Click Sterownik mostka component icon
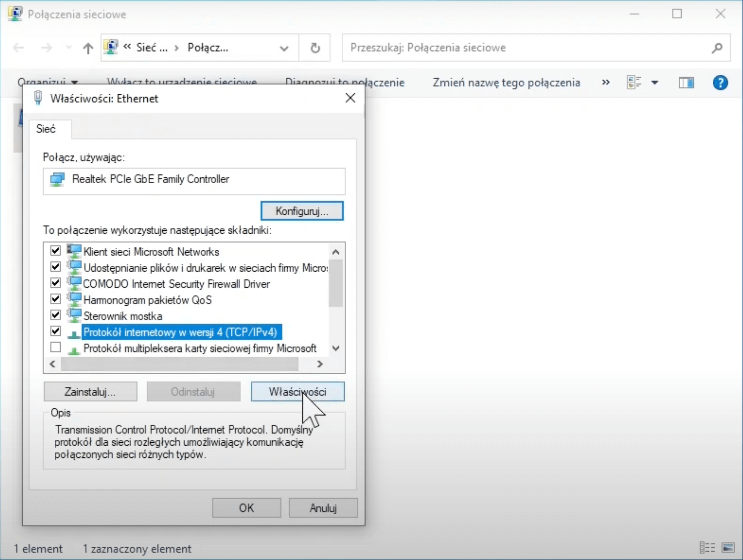Image resolution: width=743 pixels, height=560 pixels. 74,315
